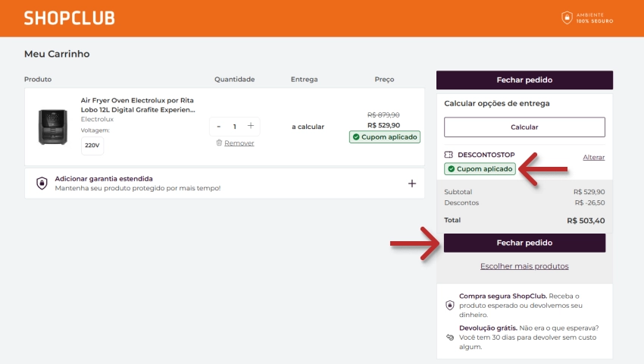The width and height of the screenshot is (644, 364).
Task: Remove the Air Fryer from cart
Action: point(239,143)
